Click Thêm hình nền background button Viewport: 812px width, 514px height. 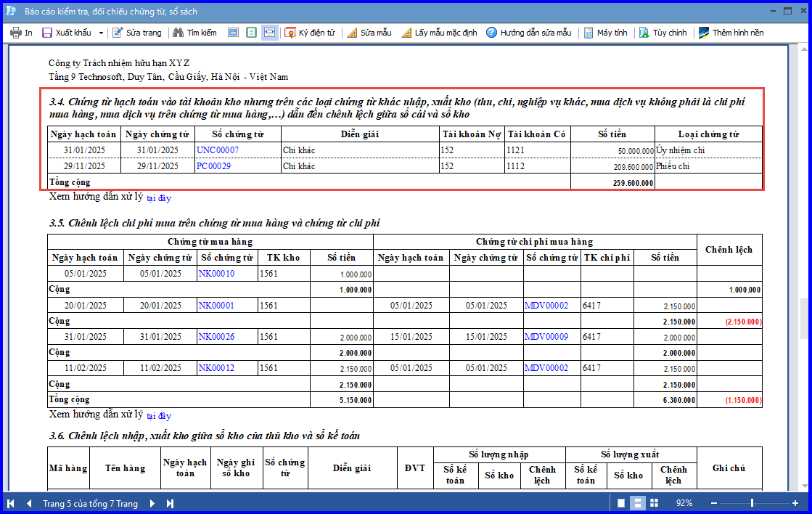coord(731,33)
